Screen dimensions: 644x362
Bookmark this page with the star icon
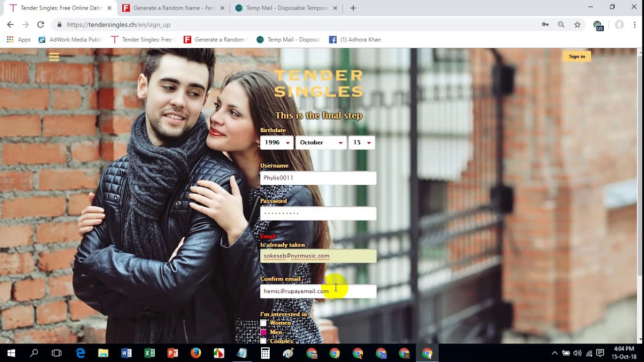577,25
